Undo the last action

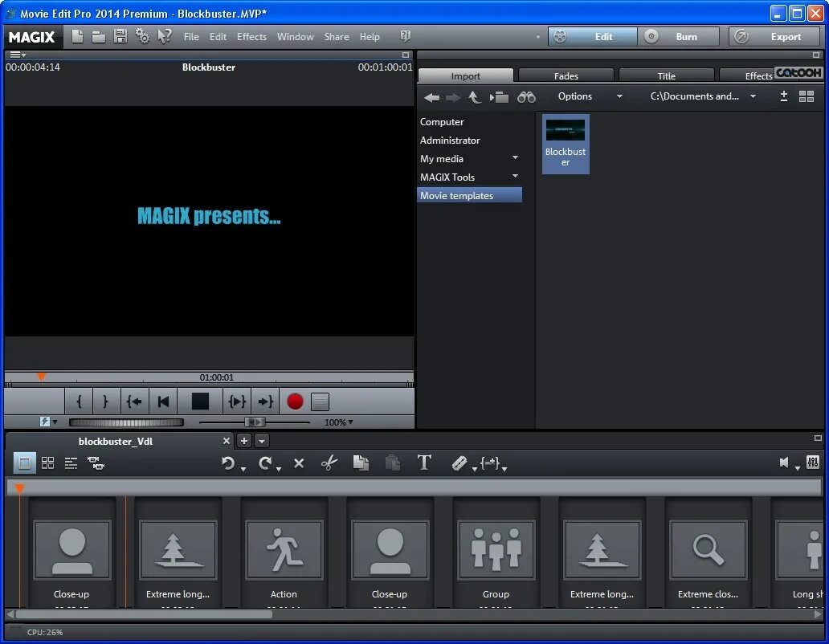pos(228,463)
